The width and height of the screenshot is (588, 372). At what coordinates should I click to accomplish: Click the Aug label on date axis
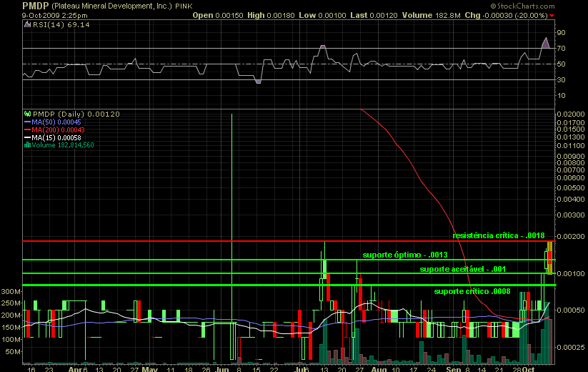379,369
